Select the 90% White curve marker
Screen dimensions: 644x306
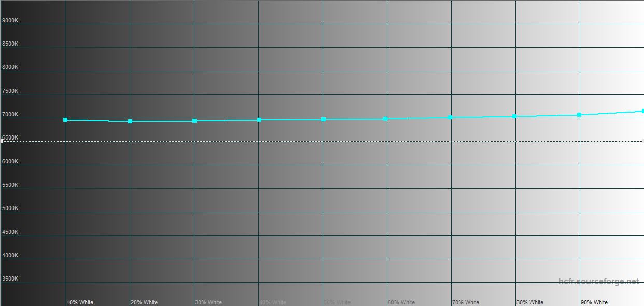pos(579,115)
